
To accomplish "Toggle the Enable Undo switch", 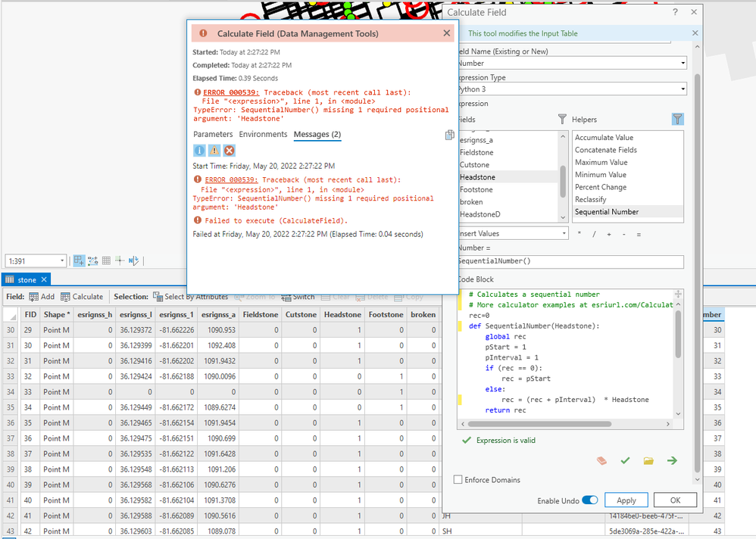I will (590, 500).
